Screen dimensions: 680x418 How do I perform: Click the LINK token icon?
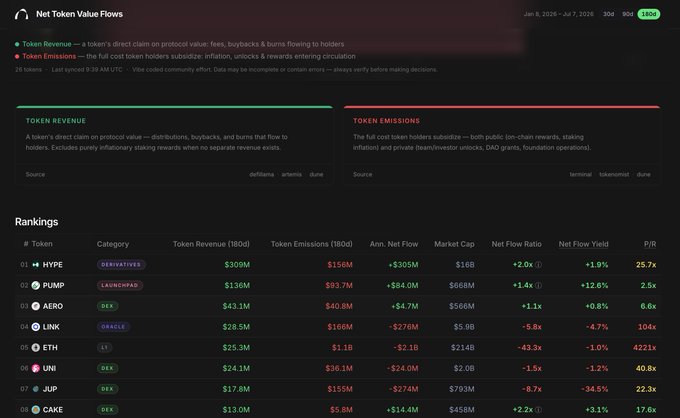[36, 327]
